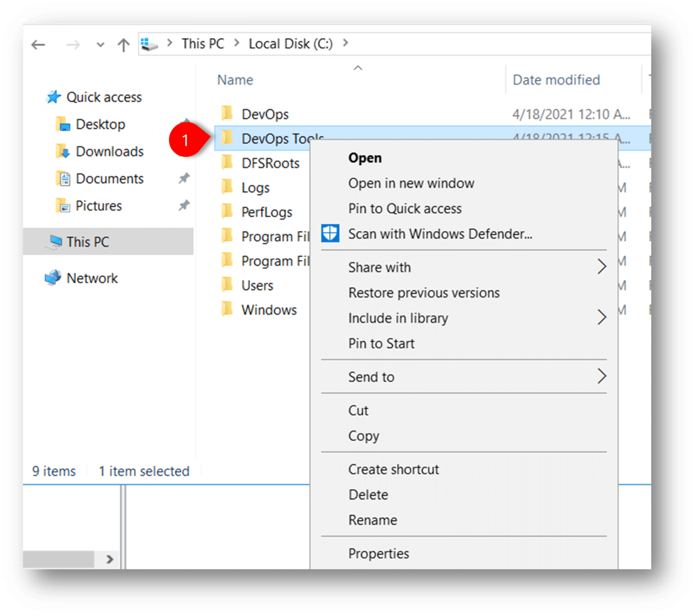Click the PerfLogs folder icon

click(x=227, y=211)
